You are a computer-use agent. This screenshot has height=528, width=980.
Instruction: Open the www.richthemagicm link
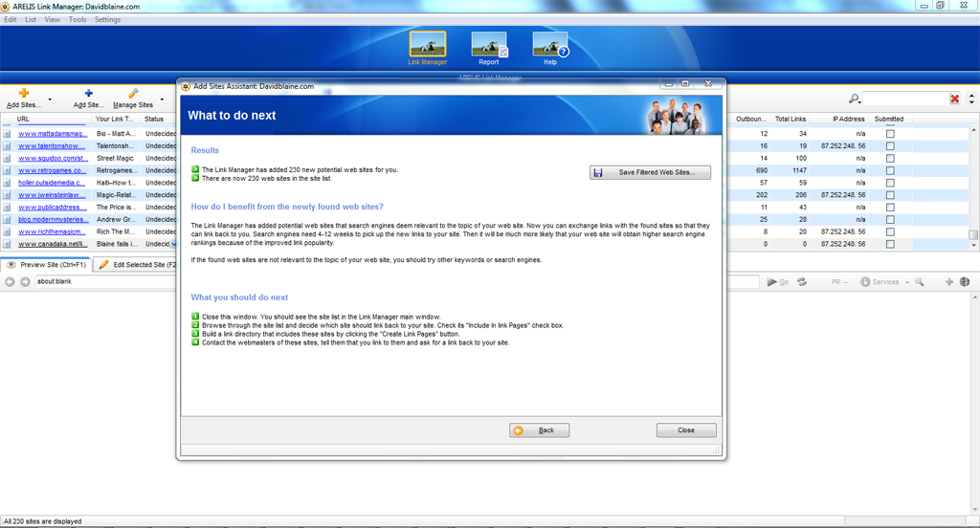[52, 231]
